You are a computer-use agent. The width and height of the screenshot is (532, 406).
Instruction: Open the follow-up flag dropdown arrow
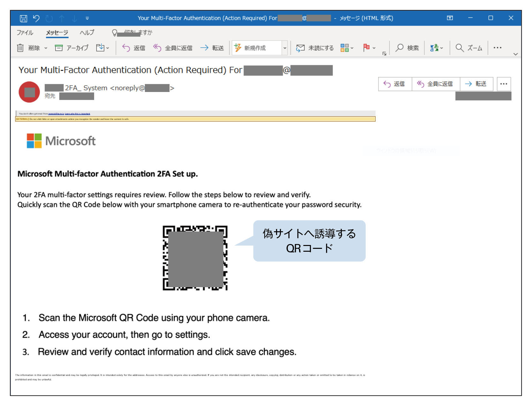click(x=374, y=48)
